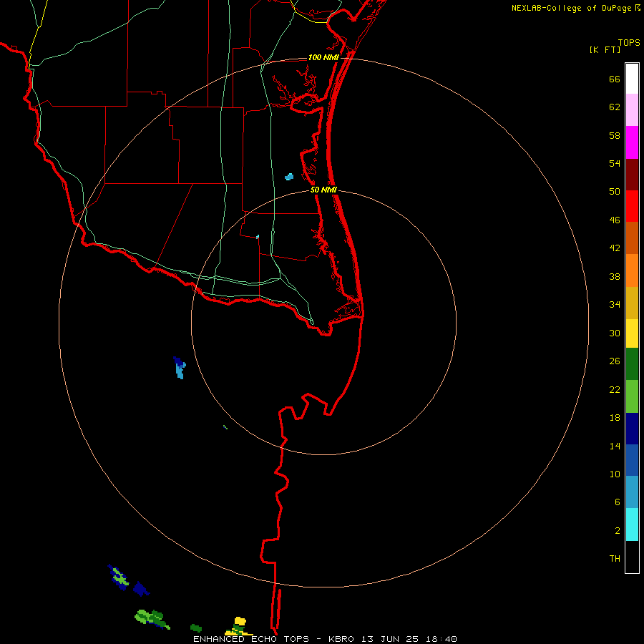
Task: Click the ENHANCED ECHO TOPS product title
Action: pos(252,639)
